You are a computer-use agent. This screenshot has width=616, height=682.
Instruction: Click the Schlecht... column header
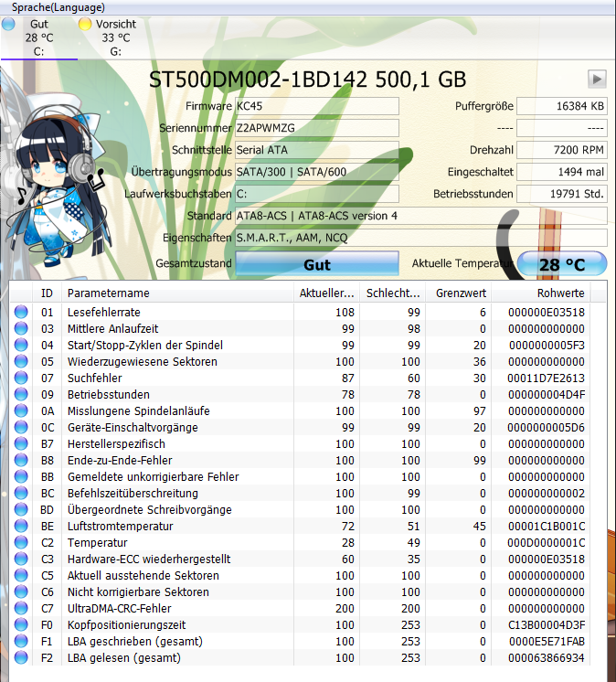pyautogui.click(x=393, y=293)
